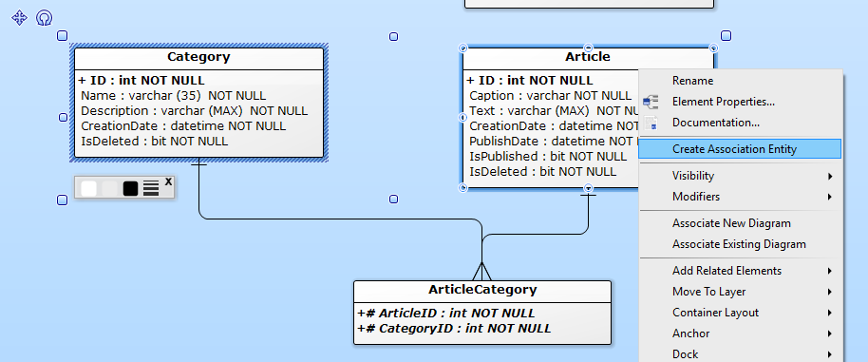Click the relationship line end under Category entity
This screenshot has width=868, height=362.
(x=198, y=164)
